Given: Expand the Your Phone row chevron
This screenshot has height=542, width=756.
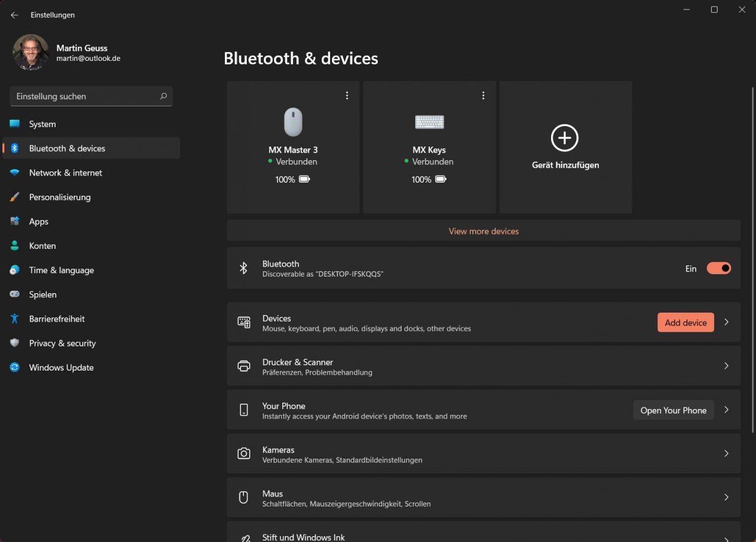Looking at the screenshot, I should (x=726, y=410).
